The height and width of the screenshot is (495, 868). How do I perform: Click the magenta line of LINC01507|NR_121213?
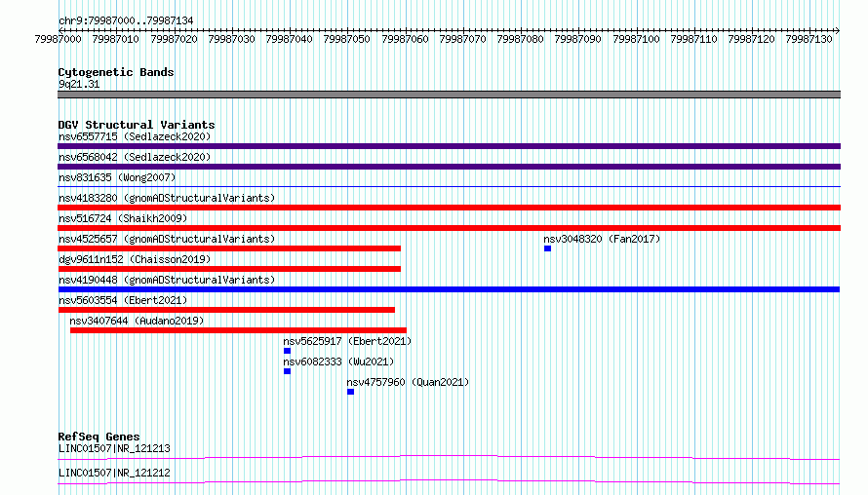click(x=449, y=457)
